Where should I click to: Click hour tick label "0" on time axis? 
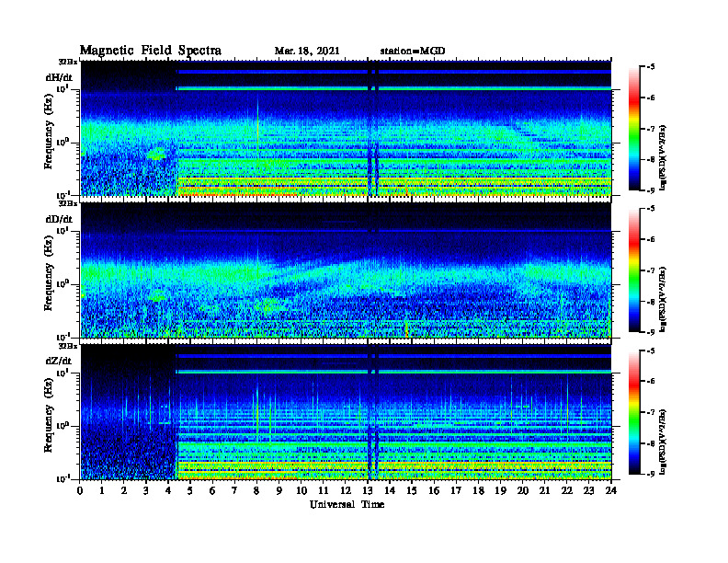(x=80, y=491)
